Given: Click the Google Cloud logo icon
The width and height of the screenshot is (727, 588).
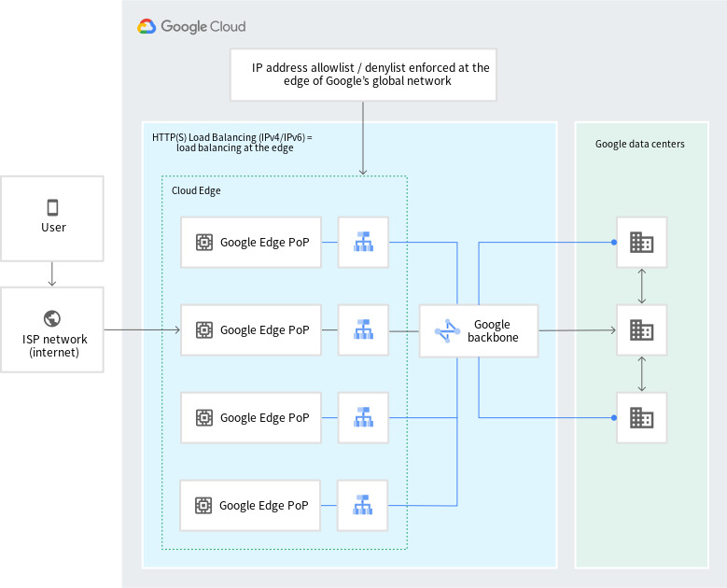Looking at the screenshot, I should tap(147, 26).
